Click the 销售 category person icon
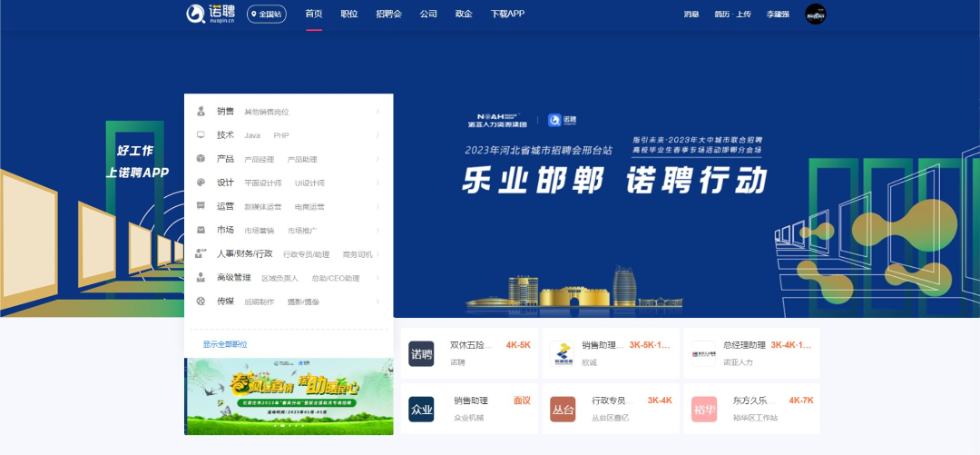The height and width of the screenshot is (455, 980). click(201, 112)
